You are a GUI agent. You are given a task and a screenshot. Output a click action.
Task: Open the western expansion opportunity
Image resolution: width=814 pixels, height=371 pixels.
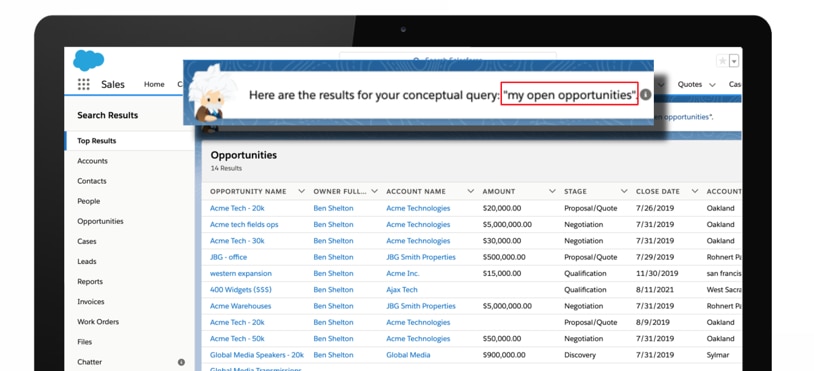(x=241, y=273)
